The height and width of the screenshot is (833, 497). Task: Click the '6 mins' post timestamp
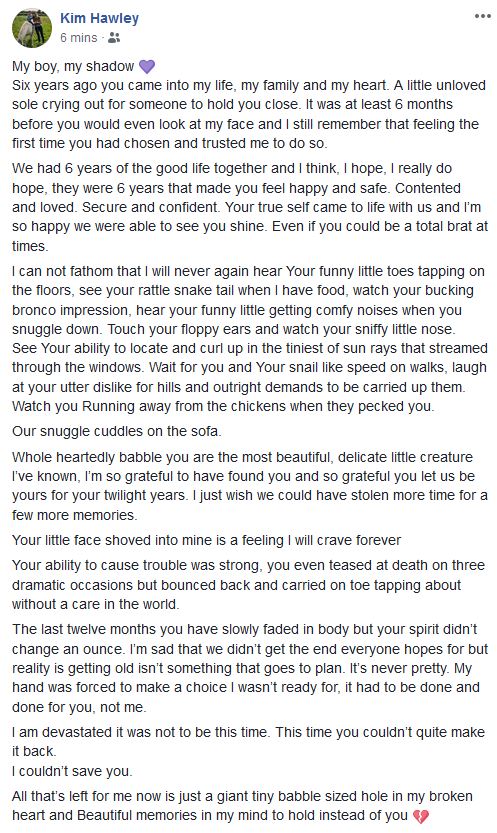(79, 38)
